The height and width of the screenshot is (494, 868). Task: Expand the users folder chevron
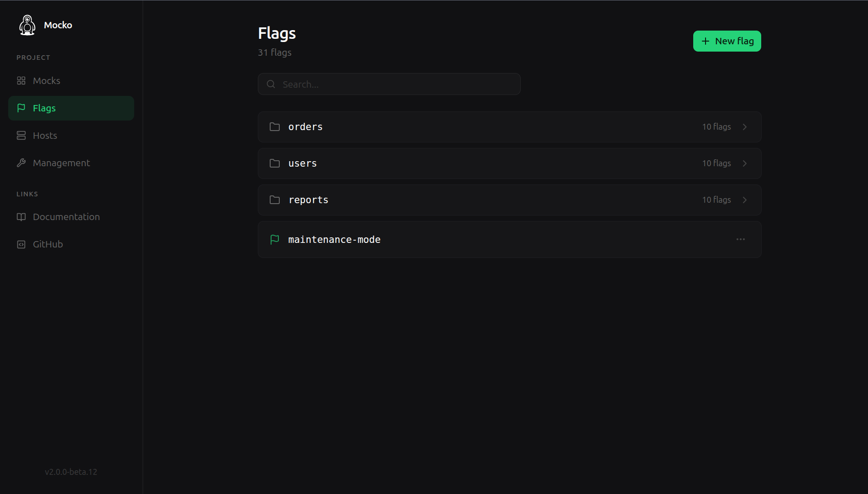point(745,163)
